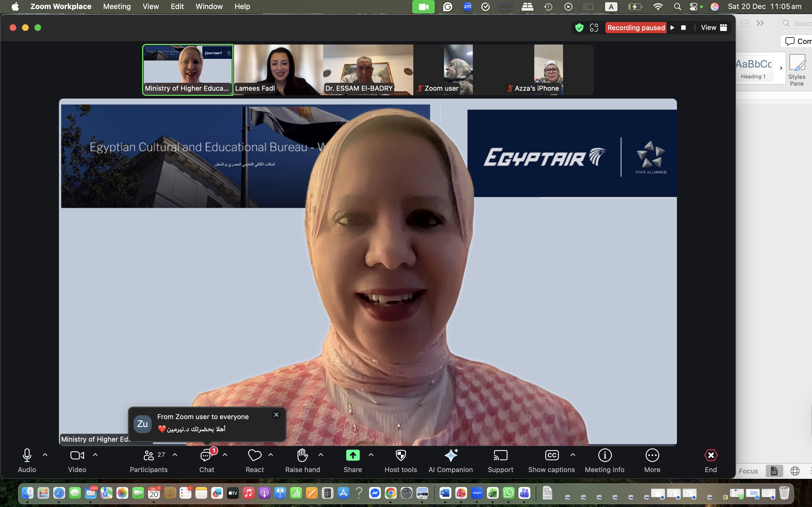
Task: Expand the Participants options chevron
Action: coord(175,455)
